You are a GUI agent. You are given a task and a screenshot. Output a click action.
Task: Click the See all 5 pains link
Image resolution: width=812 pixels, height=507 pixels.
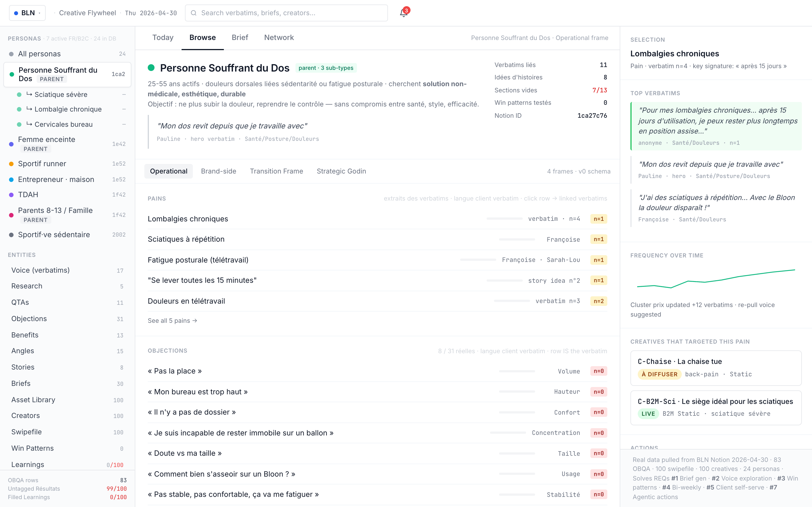click(x=172, y=321)
